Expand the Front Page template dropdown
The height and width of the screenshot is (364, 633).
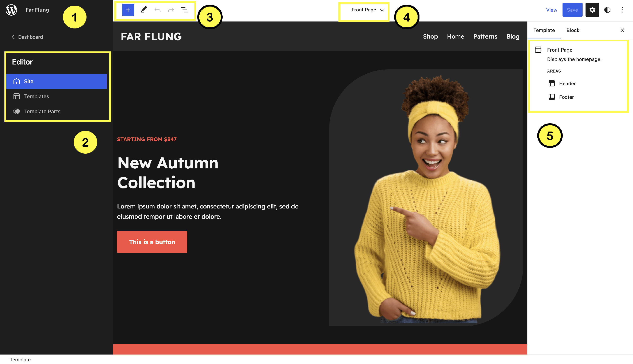[367, 10]
